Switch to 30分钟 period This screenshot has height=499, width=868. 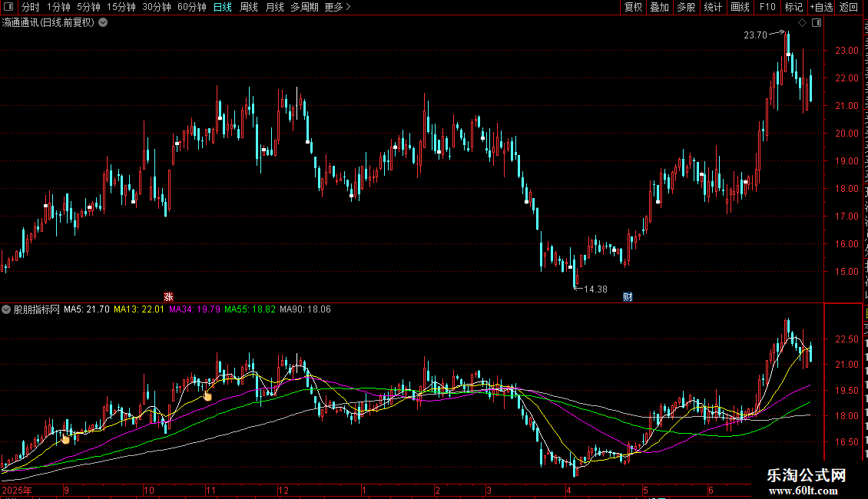click(157, 7)
